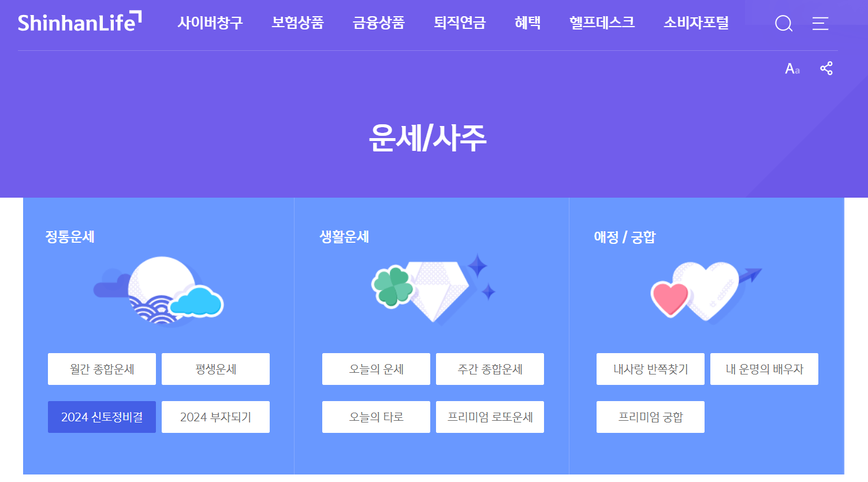Click the moon and clouds illustration under 정통운세
Image resolution: width=868 pixels, height=482 pixels.
point(159,292)
